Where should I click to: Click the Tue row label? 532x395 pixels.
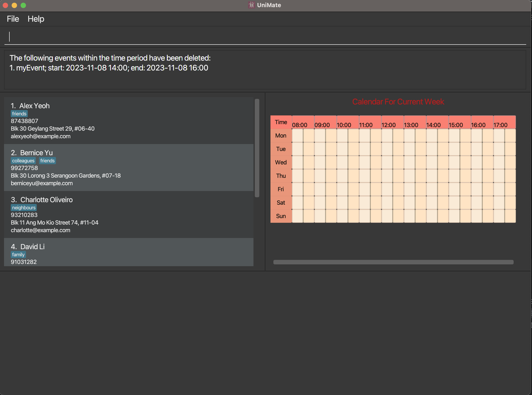click(x=281, y=149)
